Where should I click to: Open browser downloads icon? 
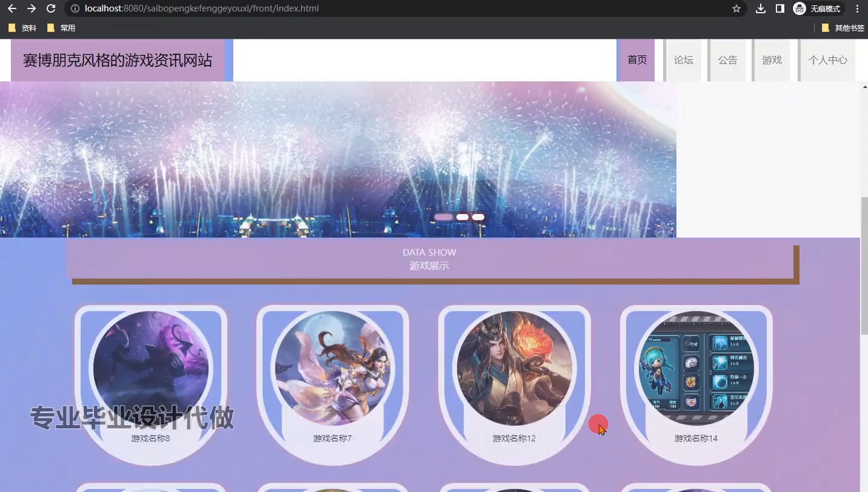(x=761, y=8)
